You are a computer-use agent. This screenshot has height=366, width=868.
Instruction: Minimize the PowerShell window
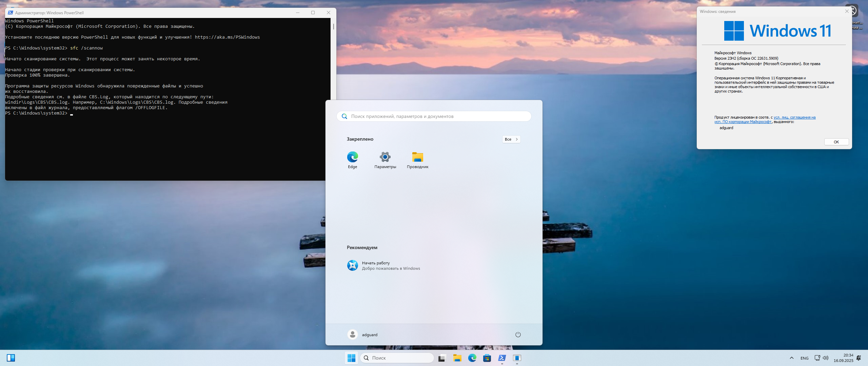[x=297, y=13]
